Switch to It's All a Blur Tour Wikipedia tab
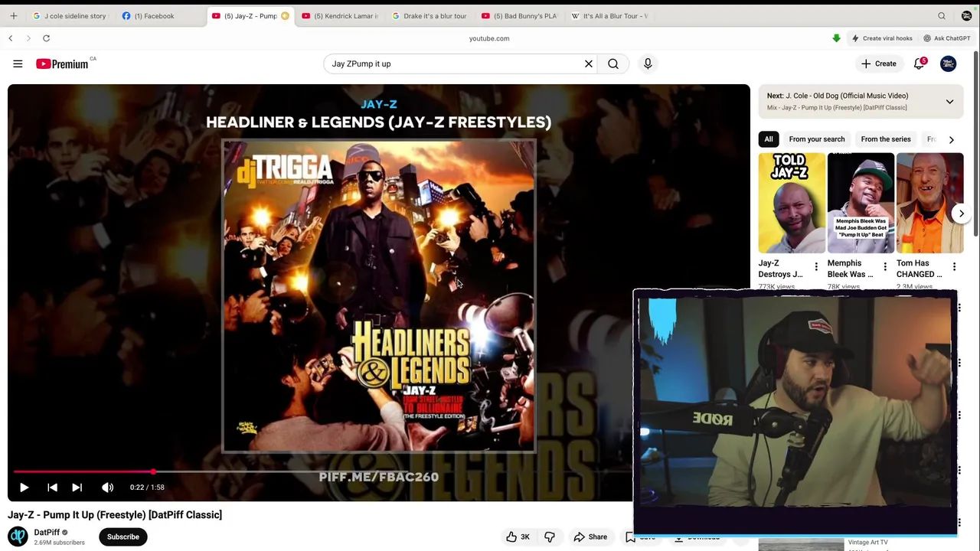 click(x=609, y=15)
